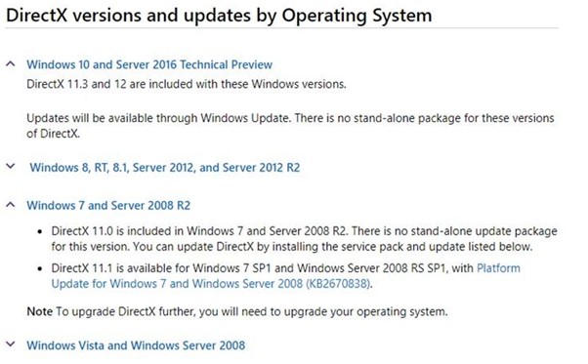Click the page title DirectX versions and updates

pyautogui.click(x=219, y=16)
